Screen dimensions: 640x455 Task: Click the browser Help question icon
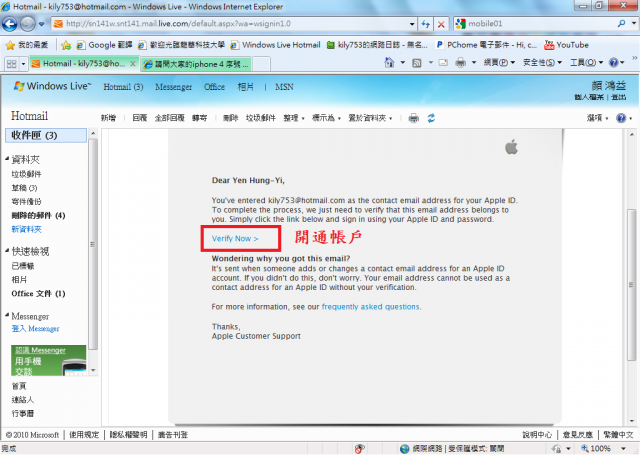point(613,62)
